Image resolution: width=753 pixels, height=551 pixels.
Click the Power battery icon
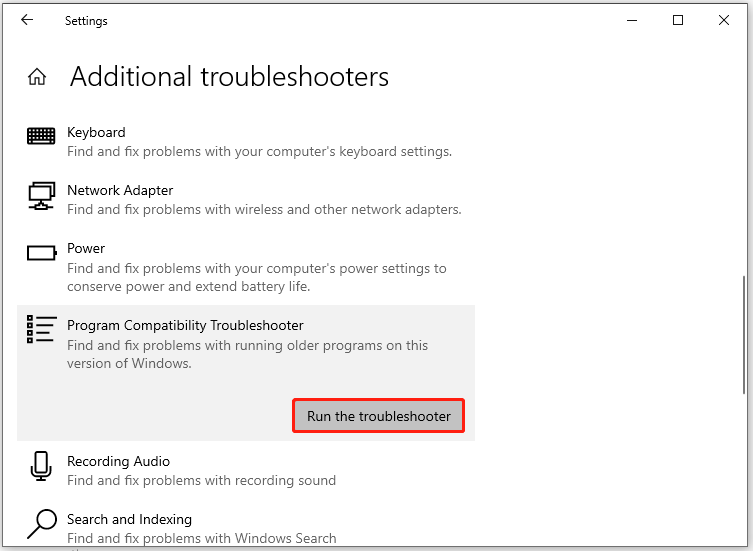(41, 253)
